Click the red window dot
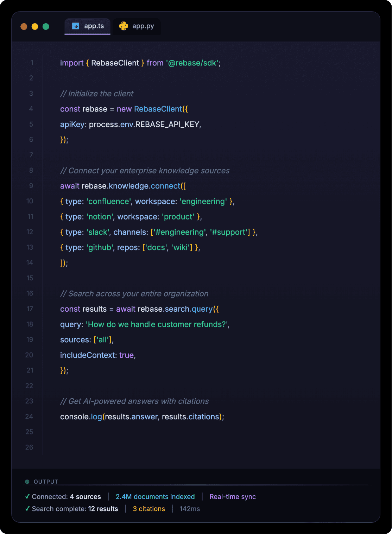Viewport: 392px width, 534px height. click(x=24, y=26)
